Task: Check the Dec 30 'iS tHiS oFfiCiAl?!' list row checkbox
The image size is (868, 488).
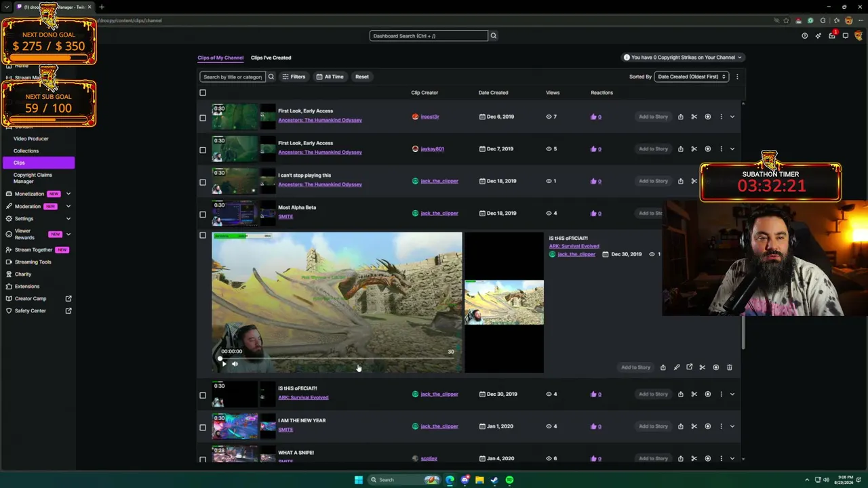Action: [203, 395]
